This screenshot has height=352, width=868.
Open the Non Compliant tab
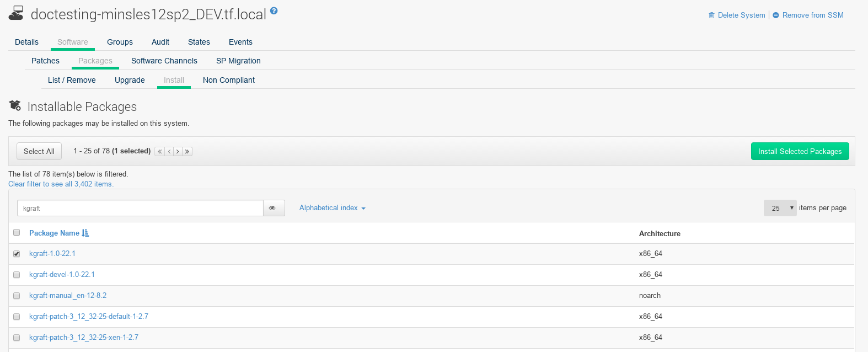tap(228, 80)
